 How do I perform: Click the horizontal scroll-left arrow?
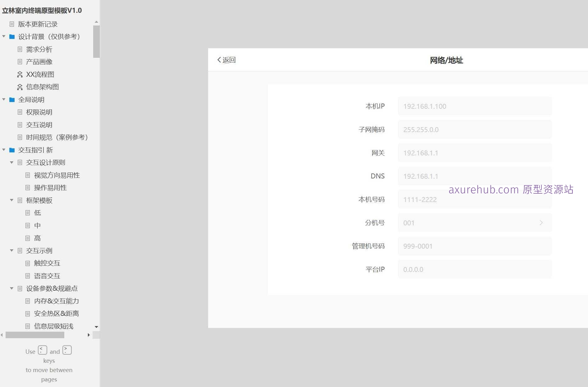[2, 335]
